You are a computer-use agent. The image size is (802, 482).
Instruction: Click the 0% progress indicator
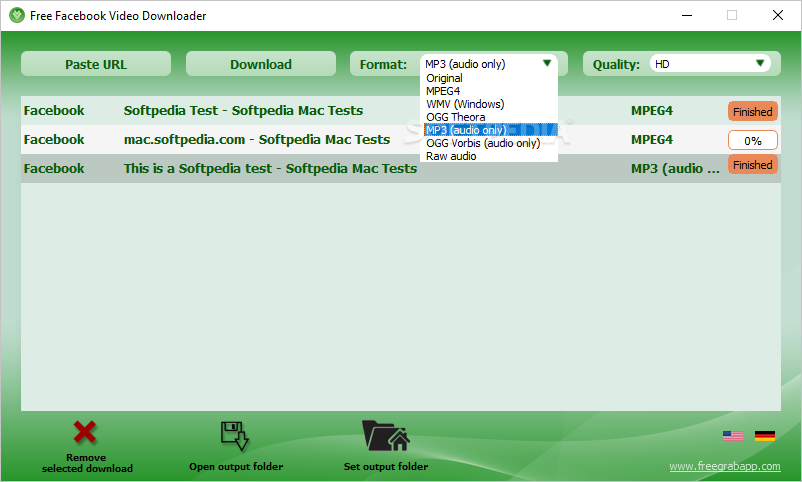752,140
